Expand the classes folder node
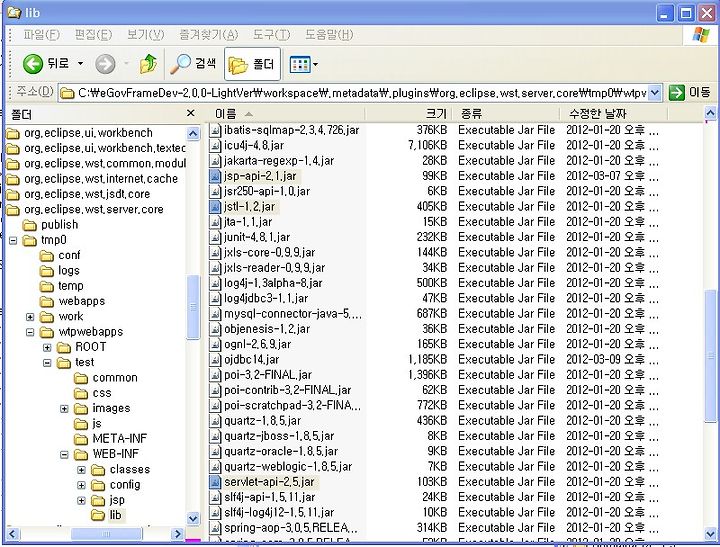Screen dimensions: 720x547 pyautogui.click(x=81, y=470)
